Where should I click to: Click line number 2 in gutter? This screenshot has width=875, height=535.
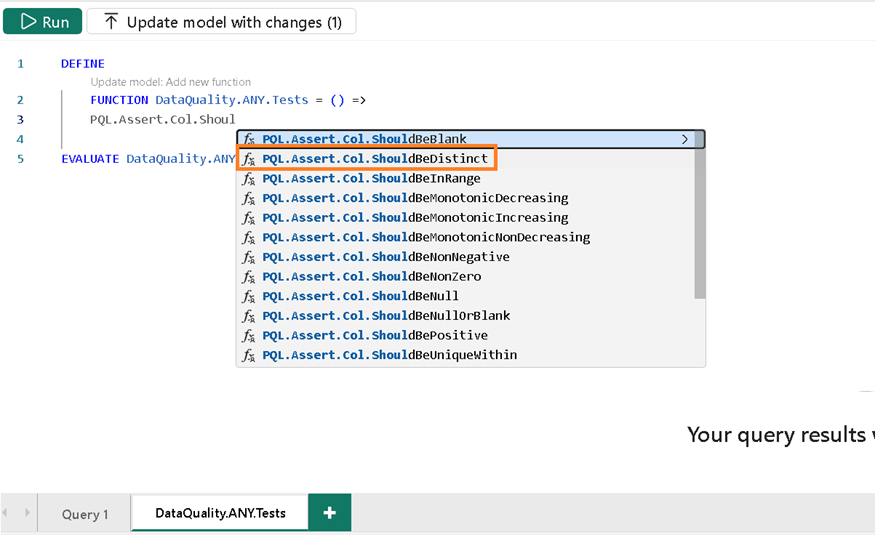(20, 100)
